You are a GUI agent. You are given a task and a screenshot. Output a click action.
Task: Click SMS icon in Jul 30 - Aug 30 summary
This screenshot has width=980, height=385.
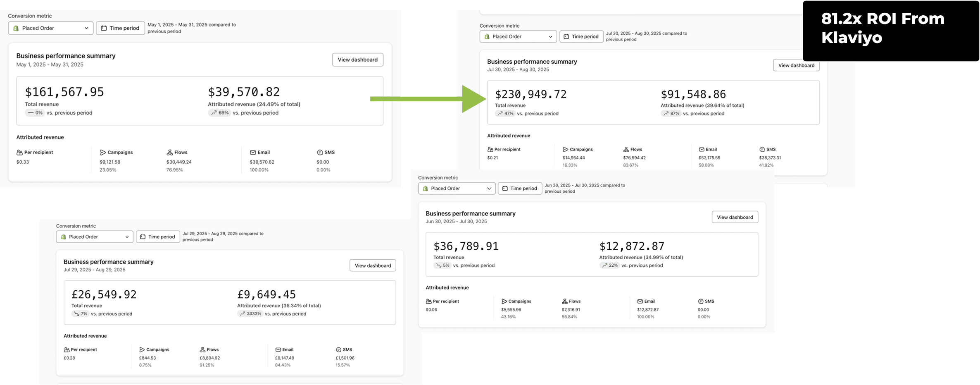point(762,150)
